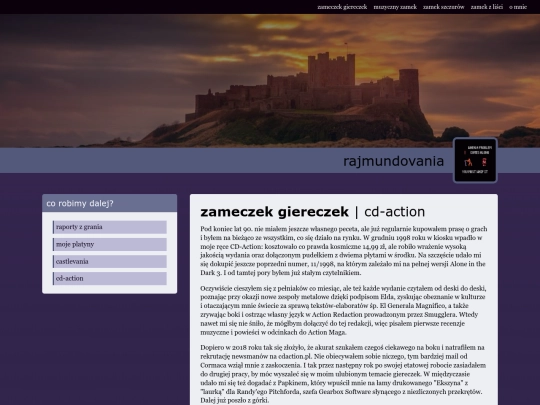The height and width of the screenshot is (405, 540).
Task: Open the 'castlevania' sidebar link
Action: point(110,261)
